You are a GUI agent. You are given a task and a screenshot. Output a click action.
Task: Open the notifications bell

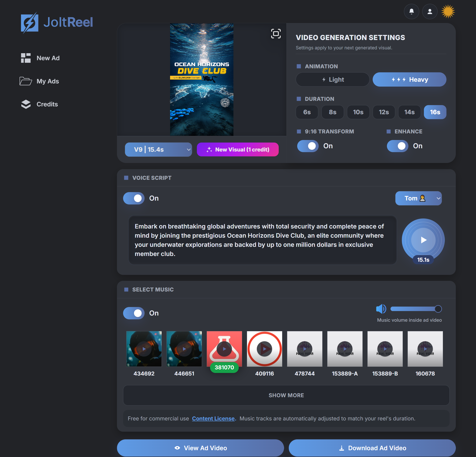click(411, 11)
